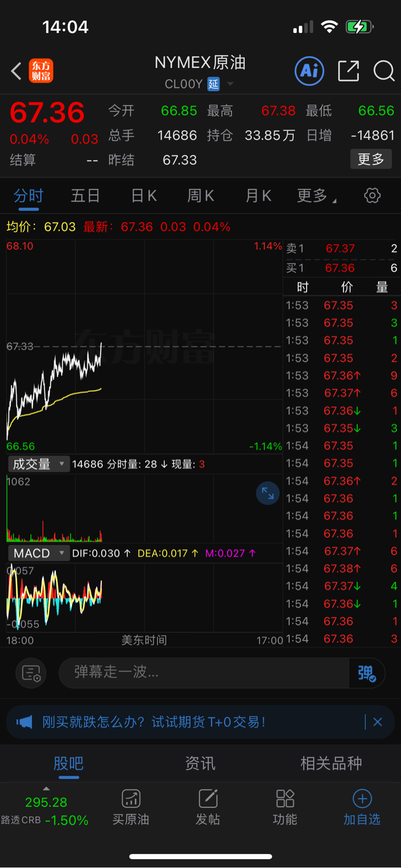Image resolution: width=401 pixels, height=868 pixels.
Task: Select the 股吧 tab
Action: point(68,764)
